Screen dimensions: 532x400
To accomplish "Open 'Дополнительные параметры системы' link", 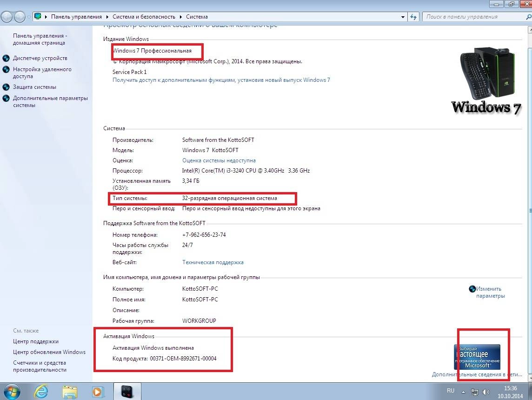I will point(50,101).
